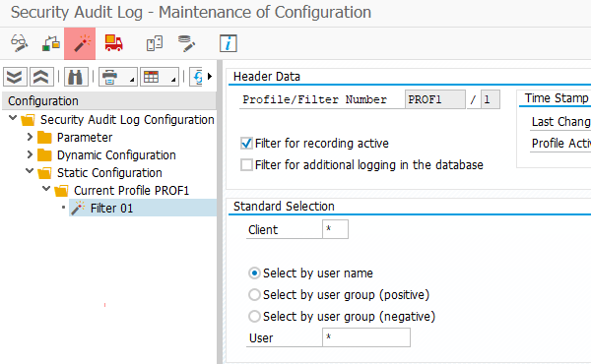Select Filter 01 tree item
This screenshot has width=591, height=364.
(111, 209)
